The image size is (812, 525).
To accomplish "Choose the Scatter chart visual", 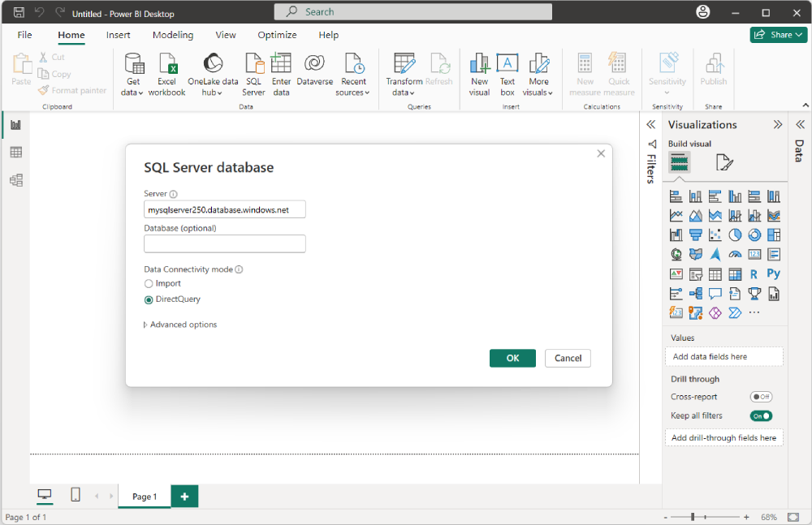I will click(x=715, y=235).
